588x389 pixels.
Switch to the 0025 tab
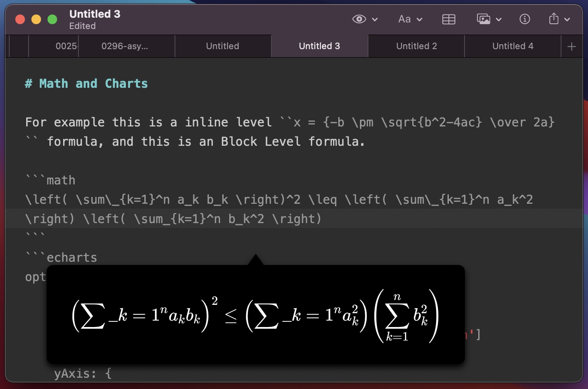point(53,46)
